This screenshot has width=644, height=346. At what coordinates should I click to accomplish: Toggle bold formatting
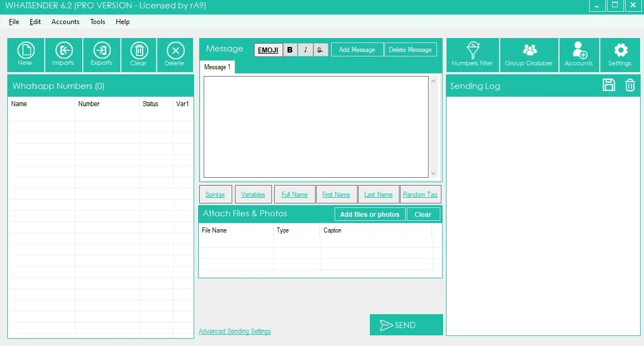pos(290,50)
